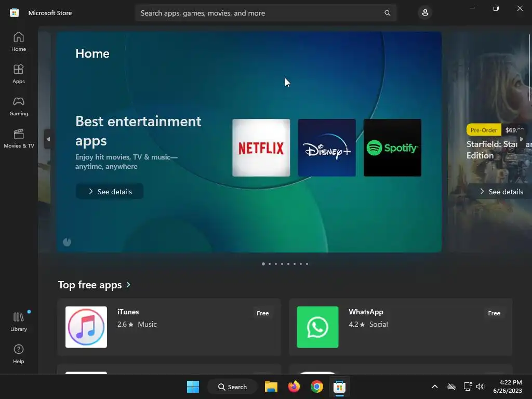Click the taskbar Search box

click(232, 387)
